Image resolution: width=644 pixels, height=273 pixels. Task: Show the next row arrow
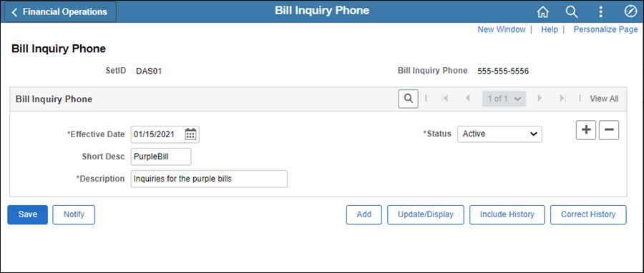[x=540, y=99]
